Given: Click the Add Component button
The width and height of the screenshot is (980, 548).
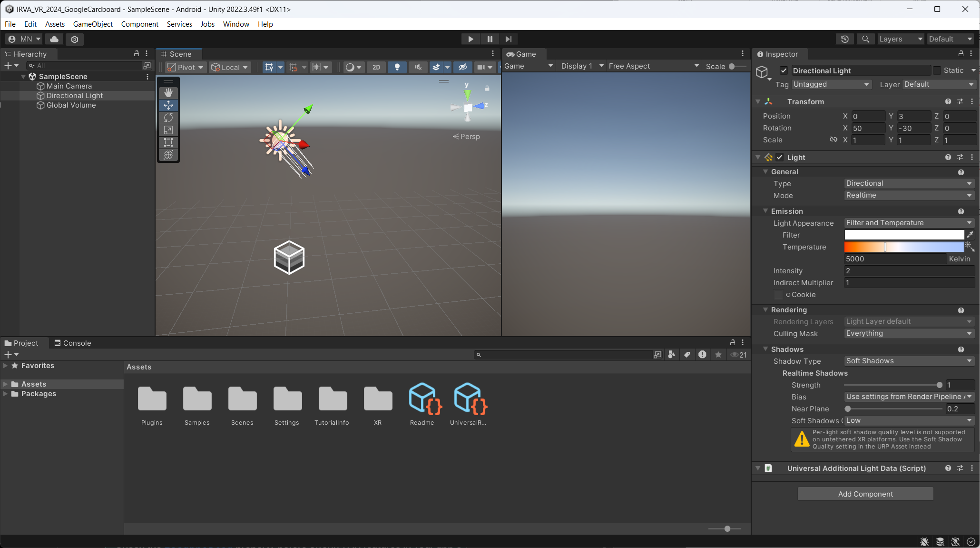Looking at the screenshot, I should tap(865, 494).
